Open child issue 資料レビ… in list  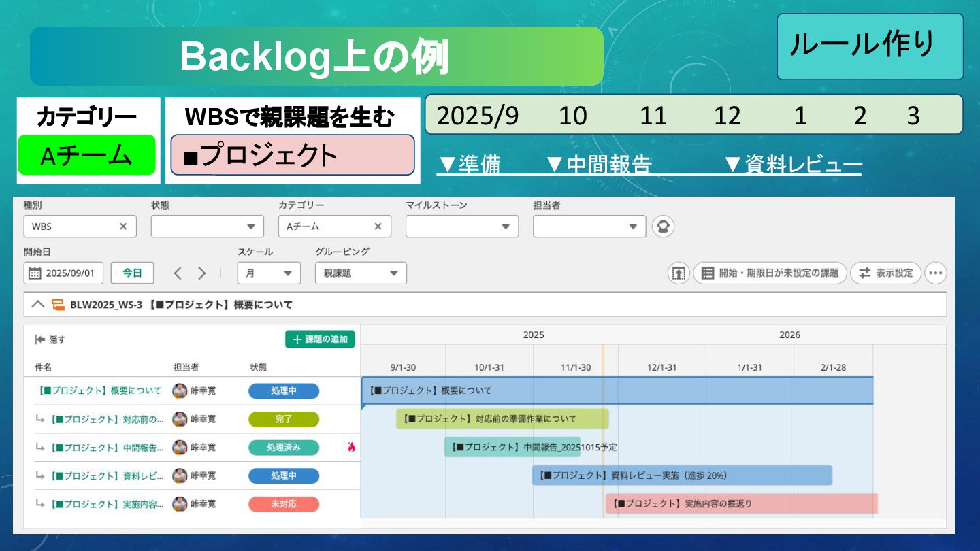106,476
